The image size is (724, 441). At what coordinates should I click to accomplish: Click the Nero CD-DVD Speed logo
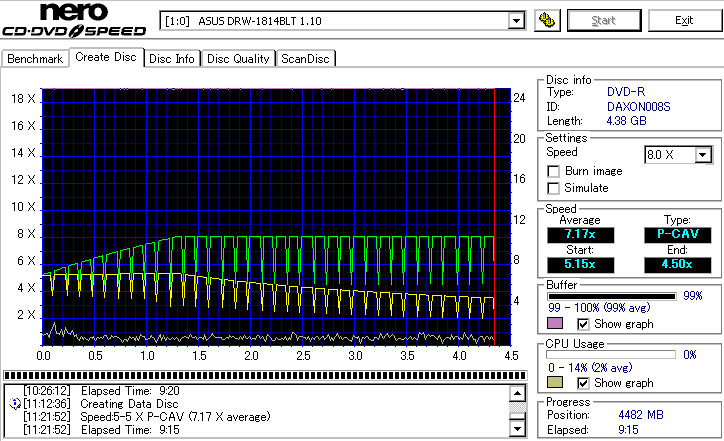pos(77,22)
